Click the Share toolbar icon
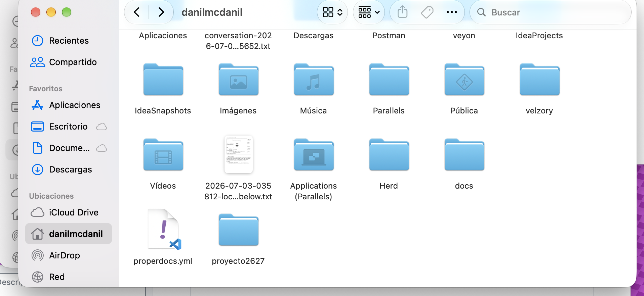This screenshot has height=296, width=644. pos(402,12)
